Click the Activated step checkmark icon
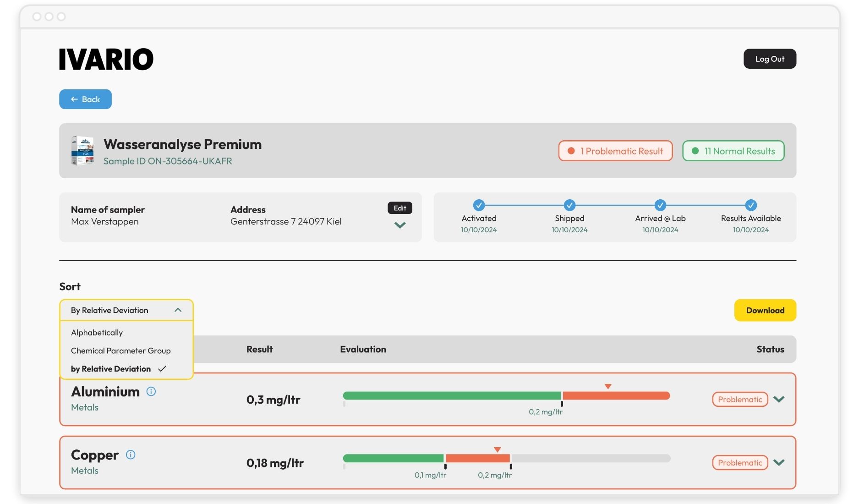 coord(479,205)
